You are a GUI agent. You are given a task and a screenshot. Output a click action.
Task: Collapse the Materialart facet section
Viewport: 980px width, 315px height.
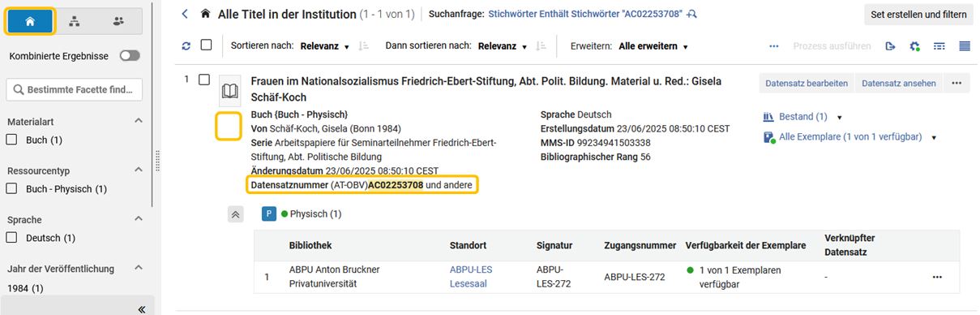pyautogui.click(x=138, y=121)
